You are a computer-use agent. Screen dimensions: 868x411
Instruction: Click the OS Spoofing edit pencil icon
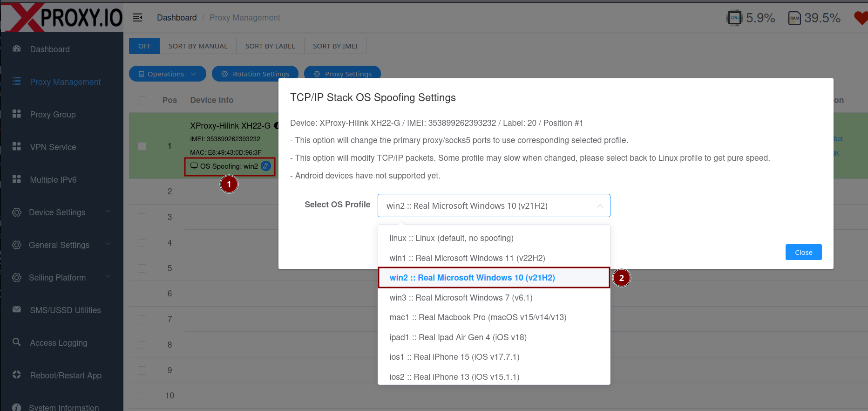[x=266, y=166]
